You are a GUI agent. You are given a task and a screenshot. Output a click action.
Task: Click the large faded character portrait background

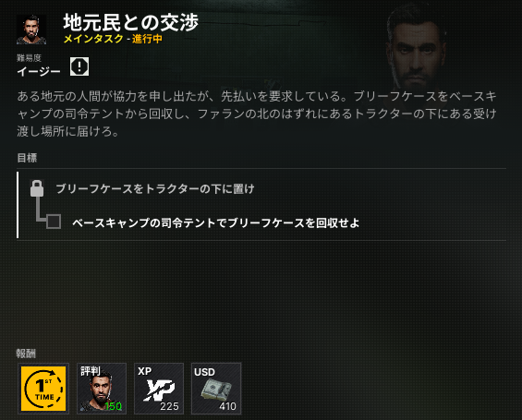coord(417,46)
